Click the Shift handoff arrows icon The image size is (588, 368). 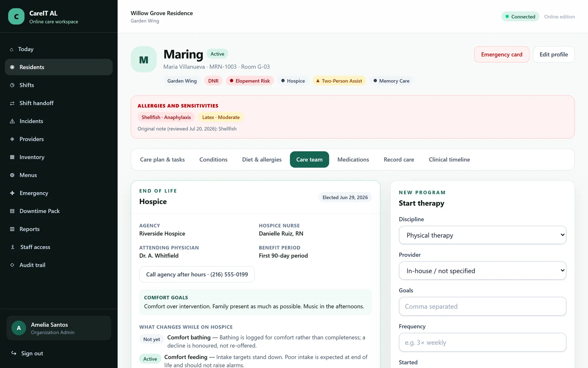(12, 103)
